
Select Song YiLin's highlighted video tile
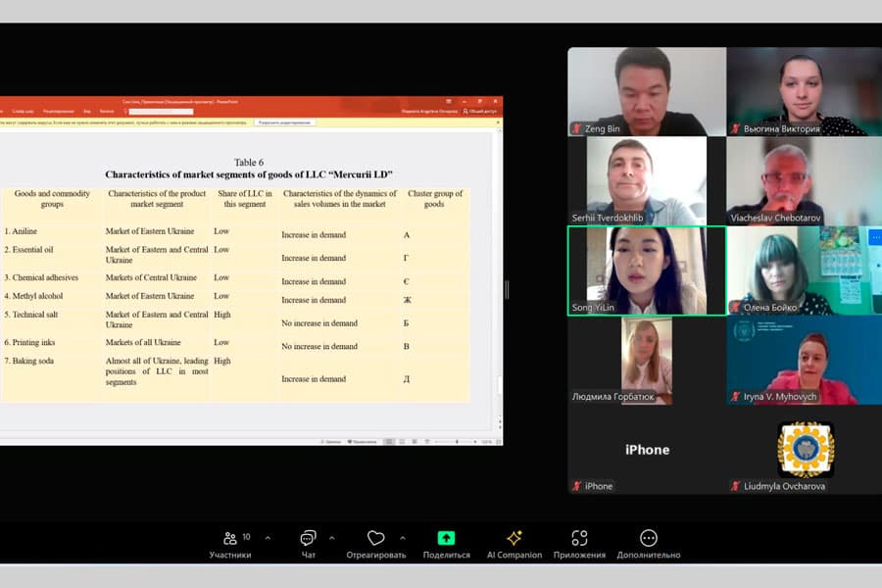647,270
